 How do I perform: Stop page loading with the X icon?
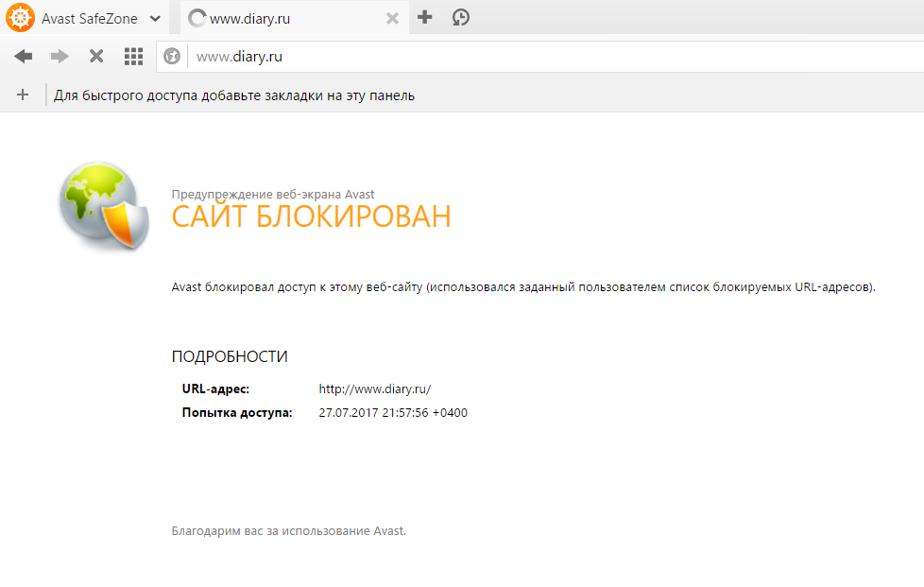click(95, 56)
